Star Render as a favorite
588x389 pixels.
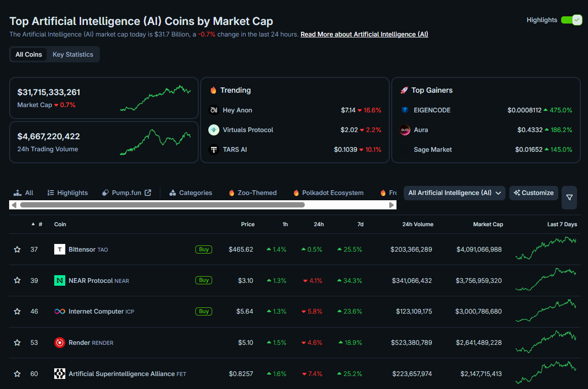point(17,343)
